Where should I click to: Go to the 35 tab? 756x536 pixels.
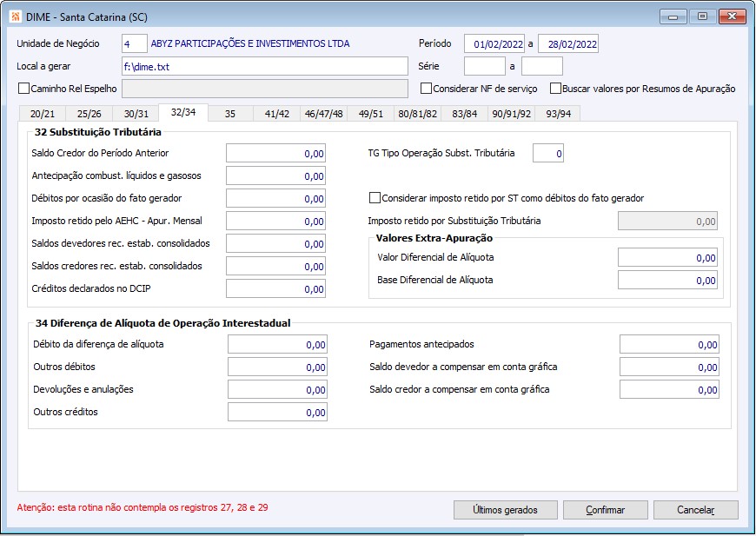pyautogui.click(x=230, y=114)
